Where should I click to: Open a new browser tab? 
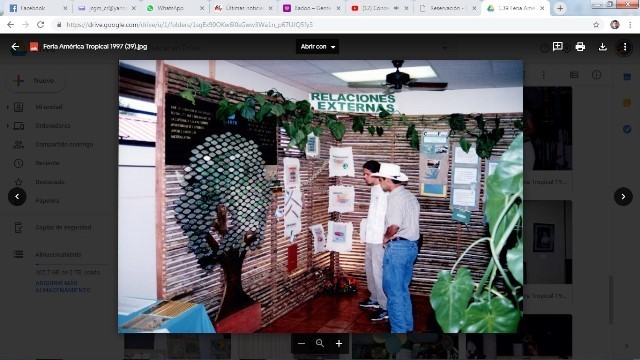click(560, 8)
